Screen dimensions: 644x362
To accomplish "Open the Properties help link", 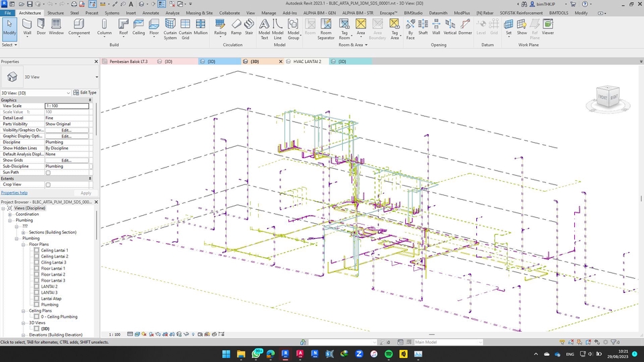I will pos(14,193).
